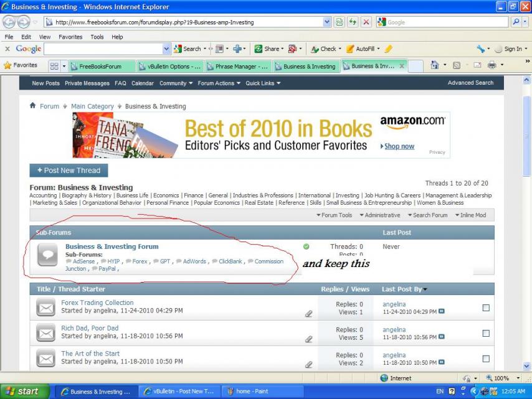Open the Quick Tabs grid icon
The width and height of the screenshot is (532, 399).
(x=54, y=66)
